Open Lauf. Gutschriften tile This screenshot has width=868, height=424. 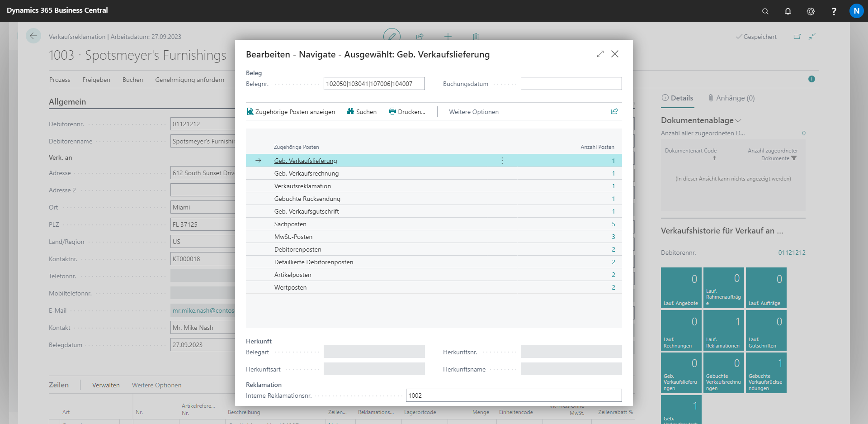766,330
